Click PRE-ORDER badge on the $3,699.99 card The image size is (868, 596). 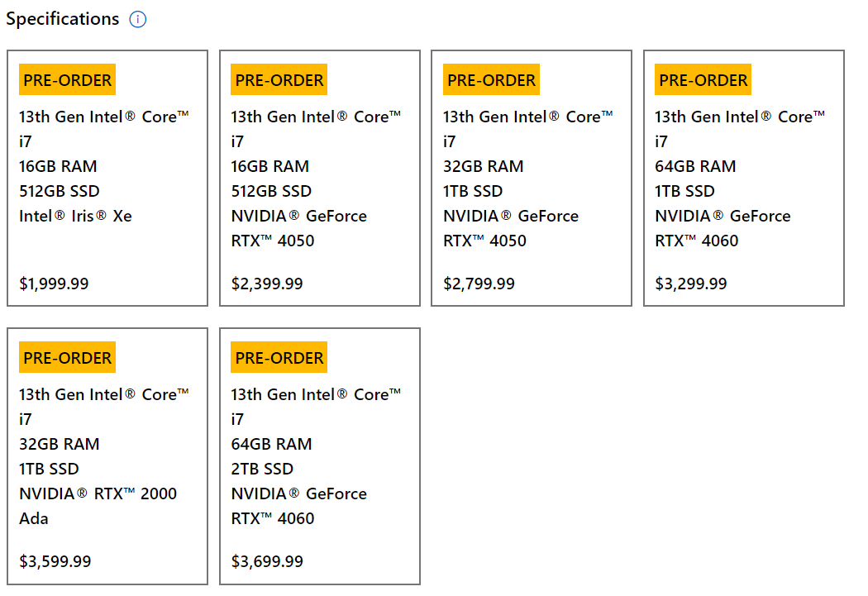pyautogui.click(x=279, y=358)
